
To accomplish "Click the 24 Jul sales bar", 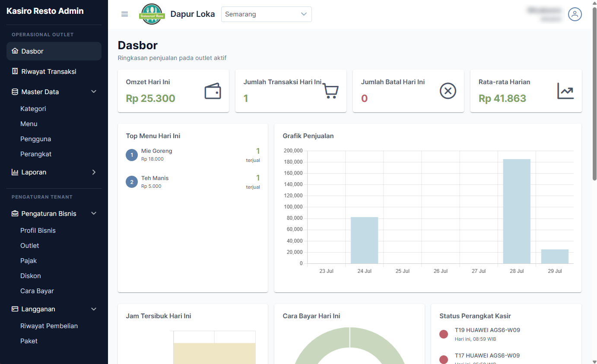I will (364, 240).
